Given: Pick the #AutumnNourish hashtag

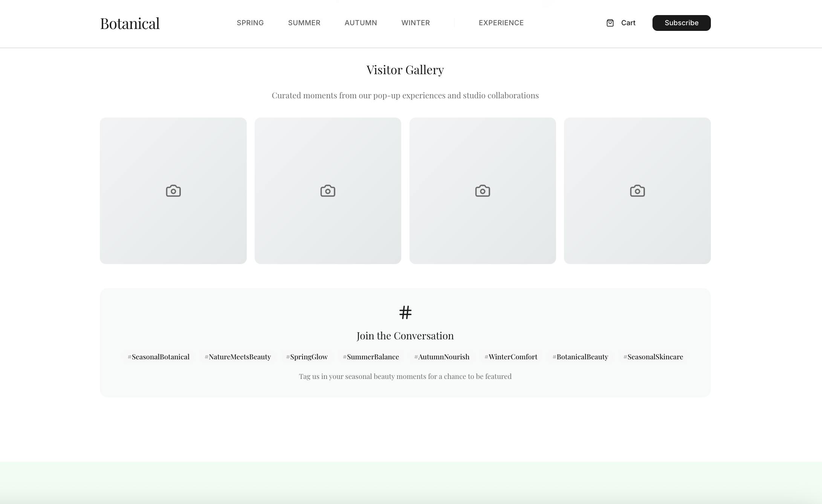Looking at the screenshot, I should pos(442,357).
